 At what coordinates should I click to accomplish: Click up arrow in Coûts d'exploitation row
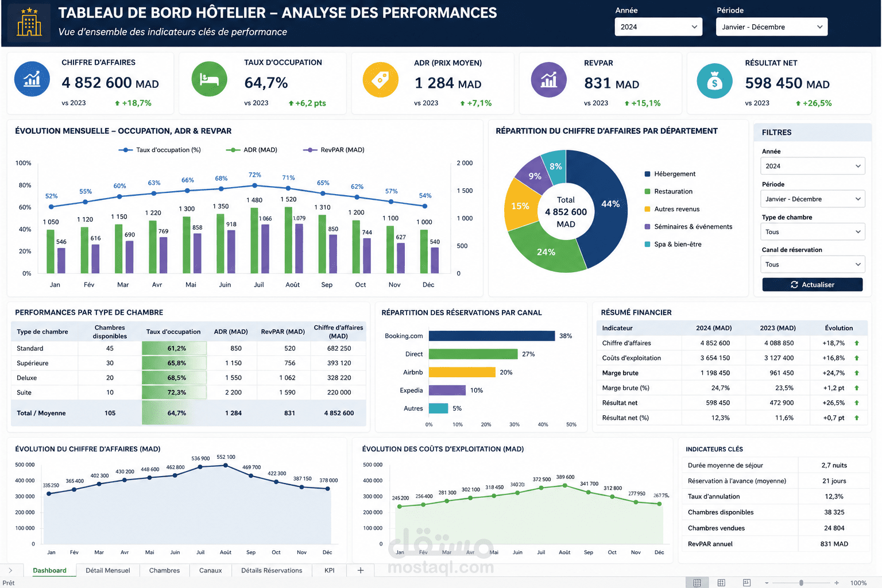click(x=857, y=358)
